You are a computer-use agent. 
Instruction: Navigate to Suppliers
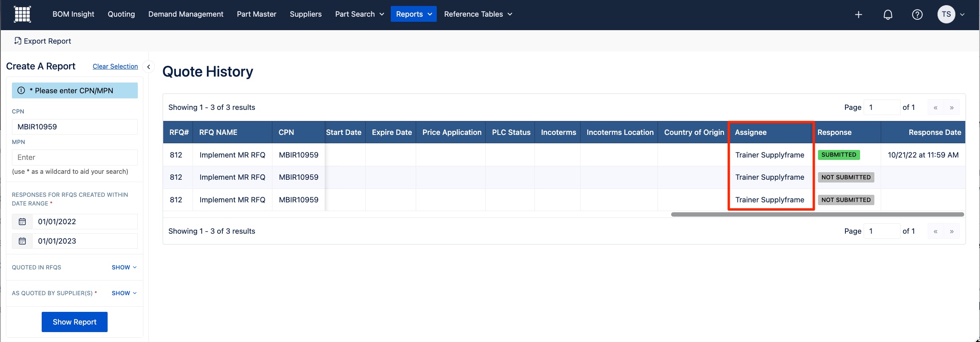point(306,14)
